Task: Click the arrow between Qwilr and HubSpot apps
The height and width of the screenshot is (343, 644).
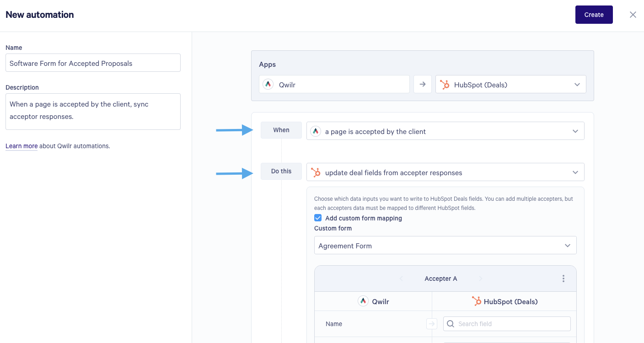Action: tap(423, 84)
